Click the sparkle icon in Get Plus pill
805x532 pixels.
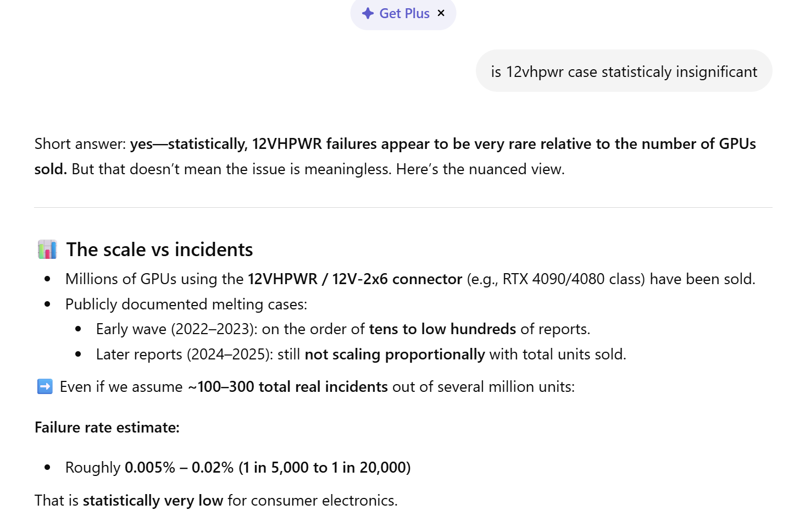pyautogui.click(x=368, y=13)
